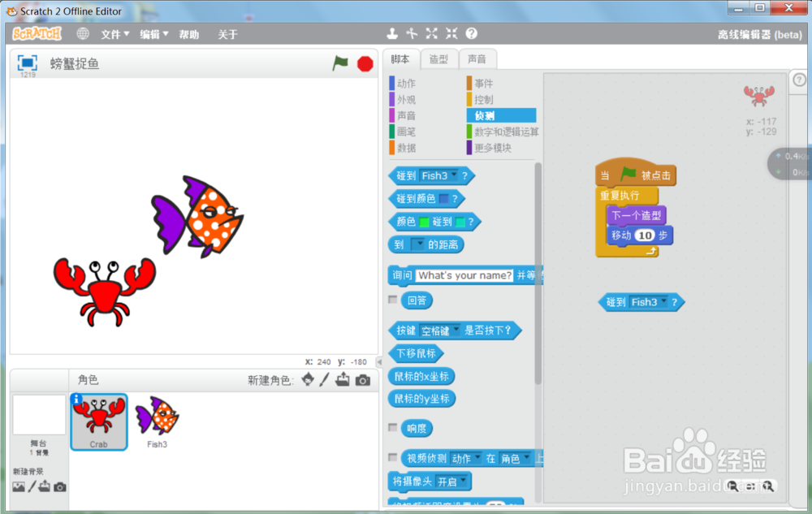Screen dimensions: 812x514
Task: Select the duplicate stamp tool
Action: pyautogui.click(x=392, y=33)
